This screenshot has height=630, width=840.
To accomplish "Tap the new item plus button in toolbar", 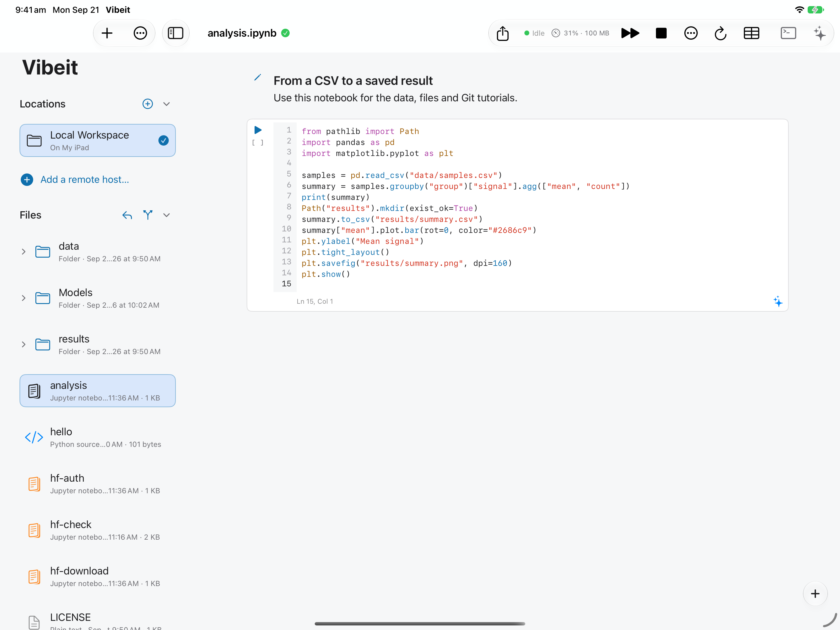I will tap(107, 33).
